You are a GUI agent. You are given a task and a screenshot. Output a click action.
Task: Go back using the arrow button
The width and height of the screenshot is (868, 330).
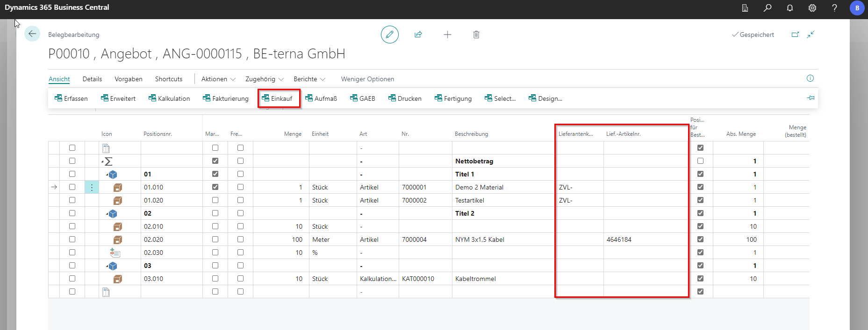point(32,34)
